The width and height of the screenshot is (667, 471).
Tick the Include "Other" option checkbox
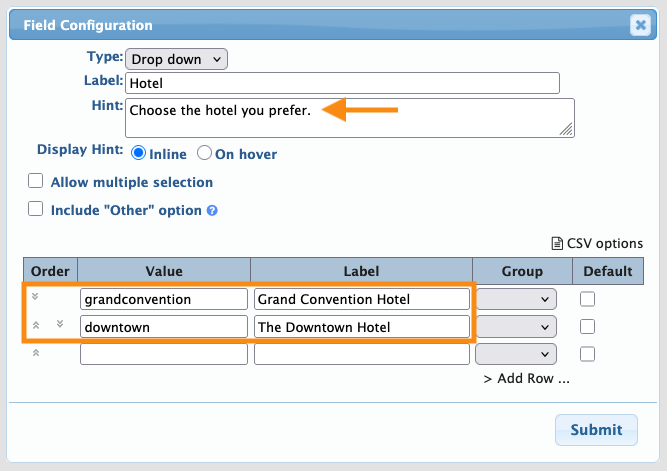point(36,210)
